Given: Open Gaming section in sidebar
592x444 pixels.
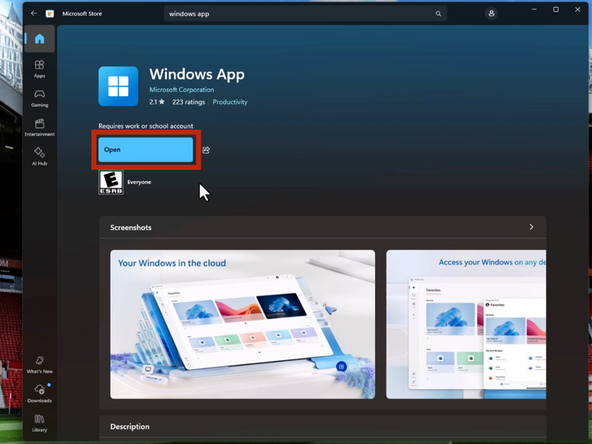Looking at the screenshot, I should click(40, 98).
